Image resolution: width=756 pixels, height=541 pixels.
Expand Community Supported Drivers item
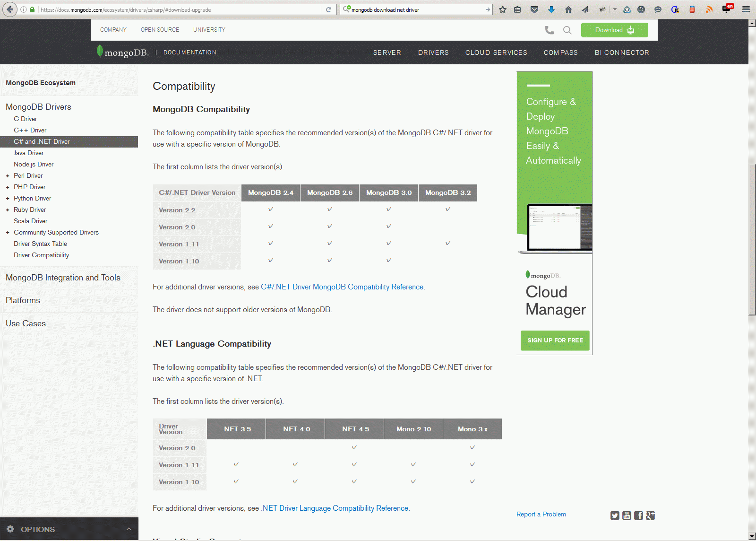pyautogui.click(x=8, y=233)
